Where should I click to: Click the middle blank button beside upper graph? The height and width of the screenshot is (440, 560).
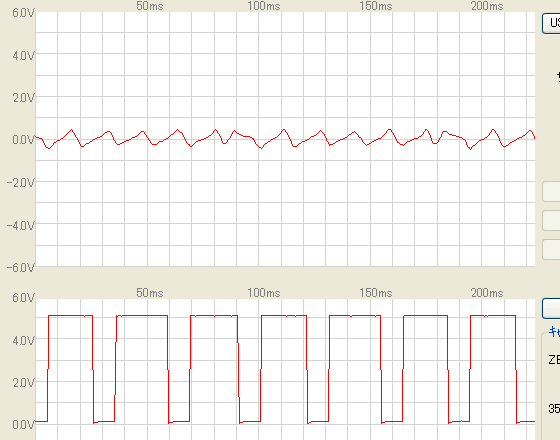551,220
